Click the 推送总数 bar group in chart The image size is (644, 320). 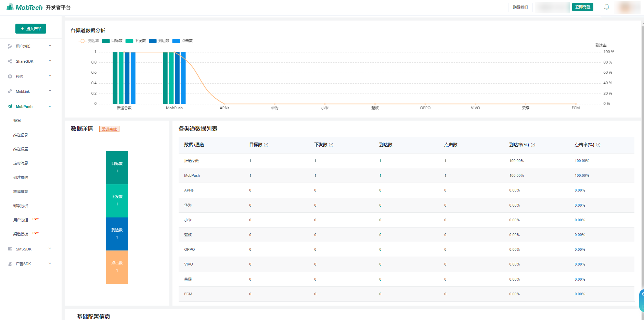point(124,78)
